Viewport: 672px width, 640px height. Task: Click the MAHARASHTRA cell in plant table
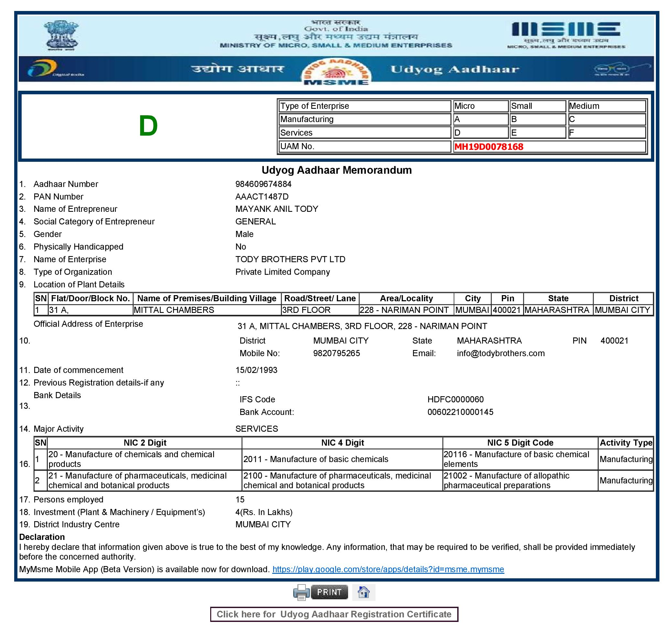click(x=558, y=310)
